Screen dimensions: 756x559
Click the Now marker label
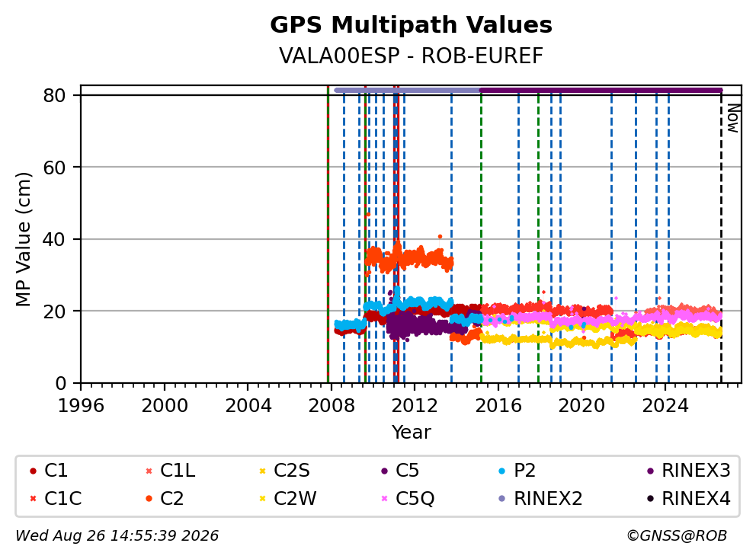tap(733, 118)
